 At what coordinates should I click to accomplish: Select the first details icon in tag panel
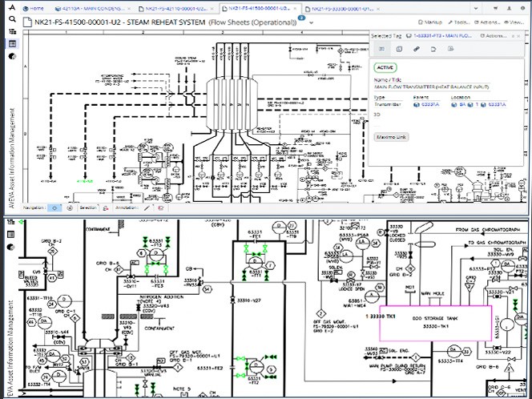tap(381, 50)
